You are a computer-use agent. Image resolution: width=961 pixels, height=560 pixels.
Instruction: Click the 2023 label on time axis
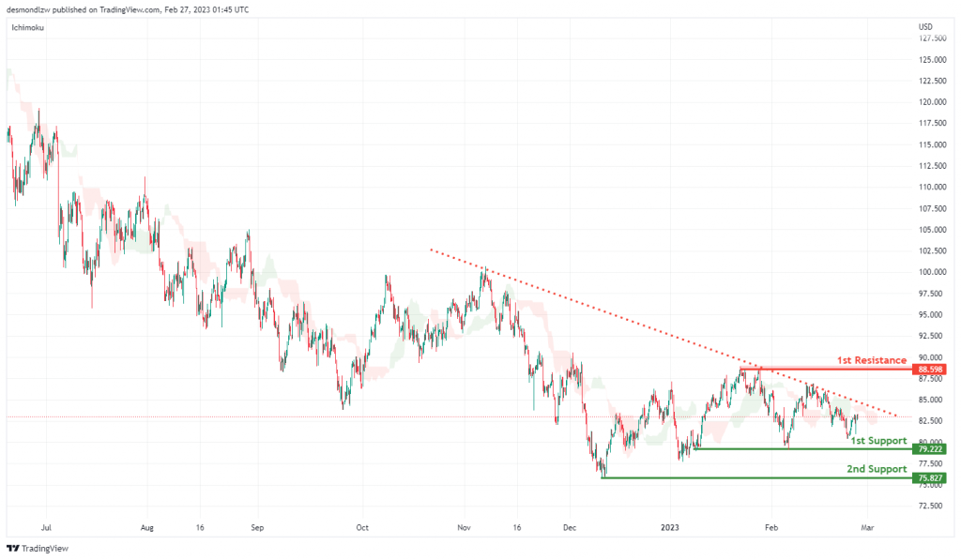(x=670, y=527)
